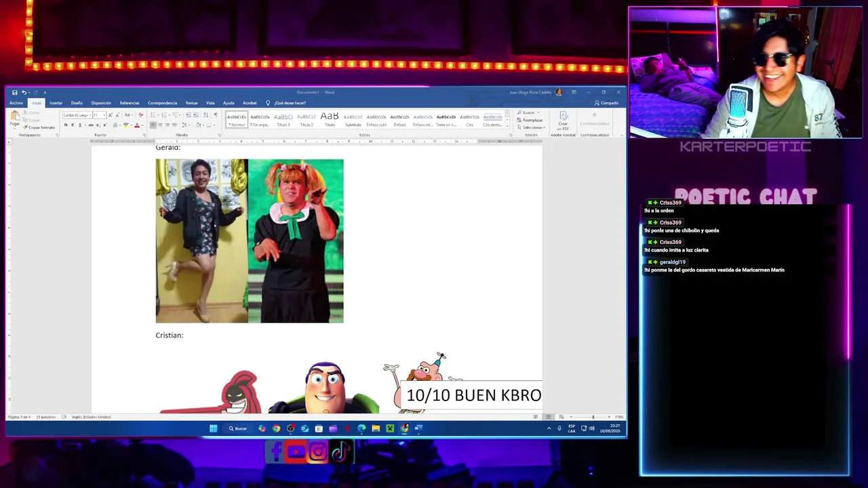Expand the styles gallery
The width and height of the screenshot is (868, 488).
507,126
